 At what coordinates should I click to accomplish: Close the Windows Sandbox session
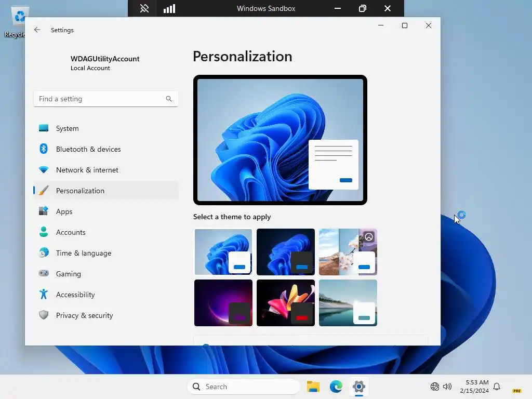[388, 8]
